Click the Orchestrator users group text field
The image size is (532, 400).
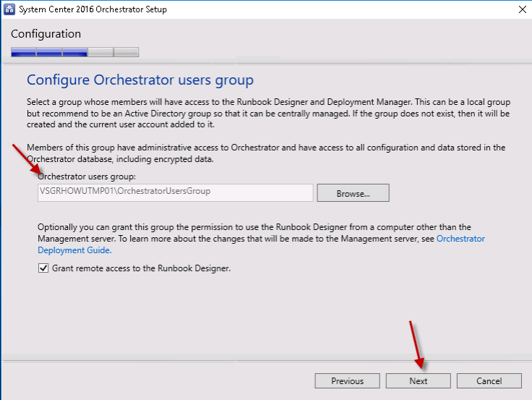click(175, 192)
